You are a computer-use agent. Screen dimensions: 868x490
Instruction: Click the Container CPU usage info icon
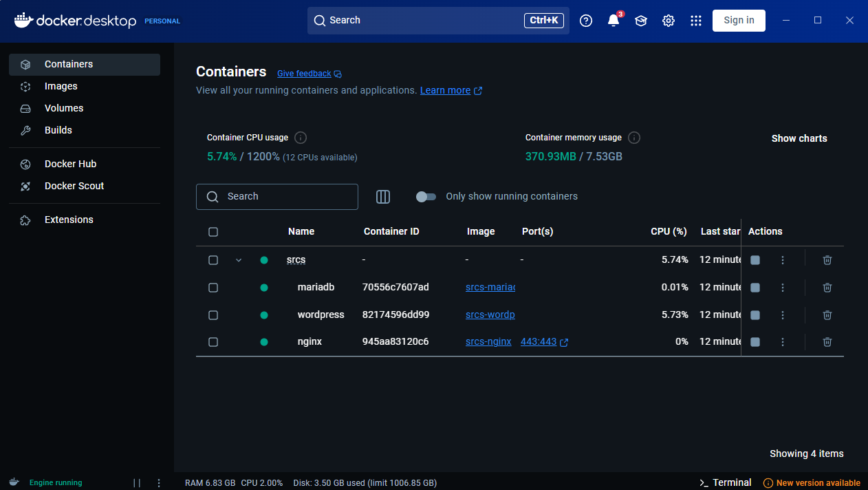[301, 138]
